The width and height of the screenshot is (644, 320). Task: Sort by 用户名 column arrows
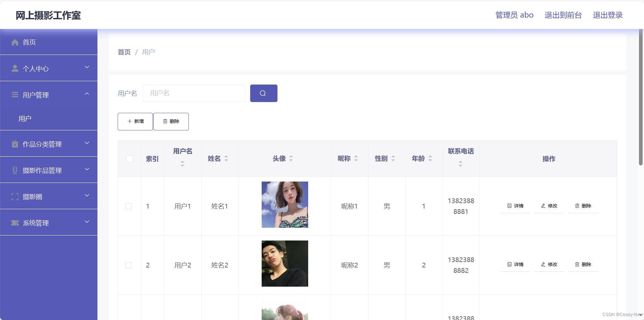coord(182,164)
